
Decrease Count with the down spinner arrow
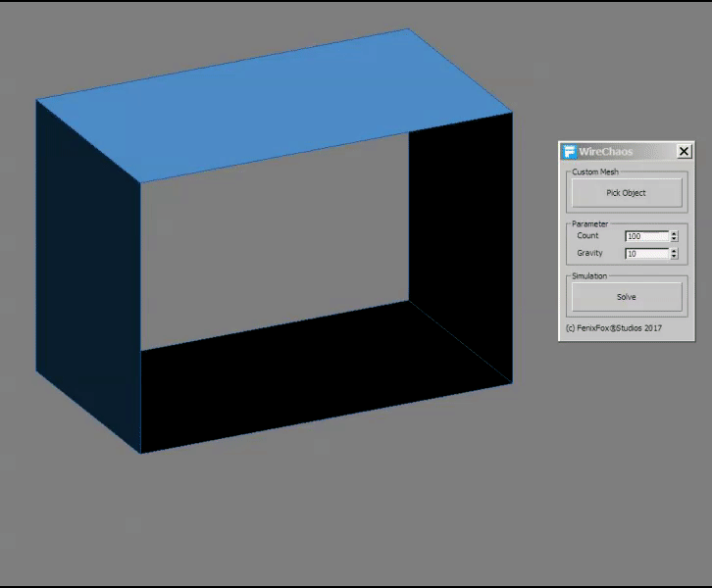click(x=675, y=239)
